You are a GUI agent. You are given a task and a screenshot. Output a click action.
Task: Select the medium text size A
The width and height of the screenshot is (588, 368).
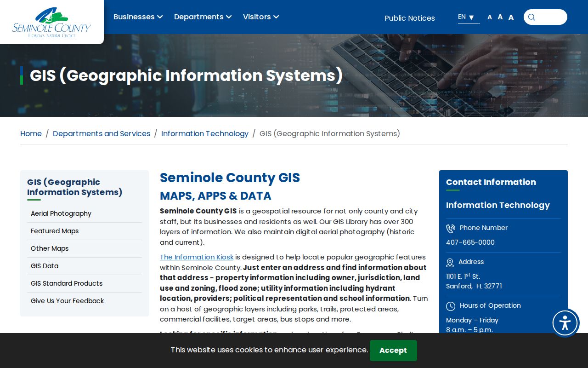tap(500, 17)
